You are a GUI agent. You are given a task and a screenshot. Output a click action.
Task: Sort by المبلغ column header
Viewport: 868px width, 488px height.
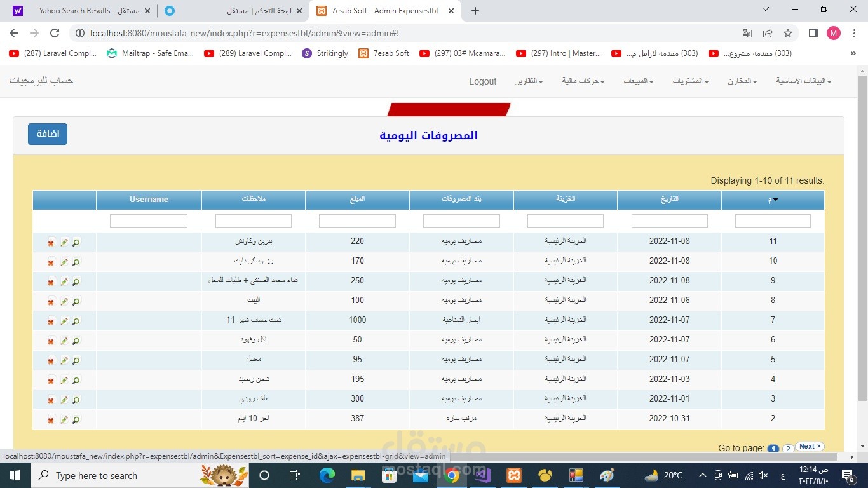(x=357, y=200)
